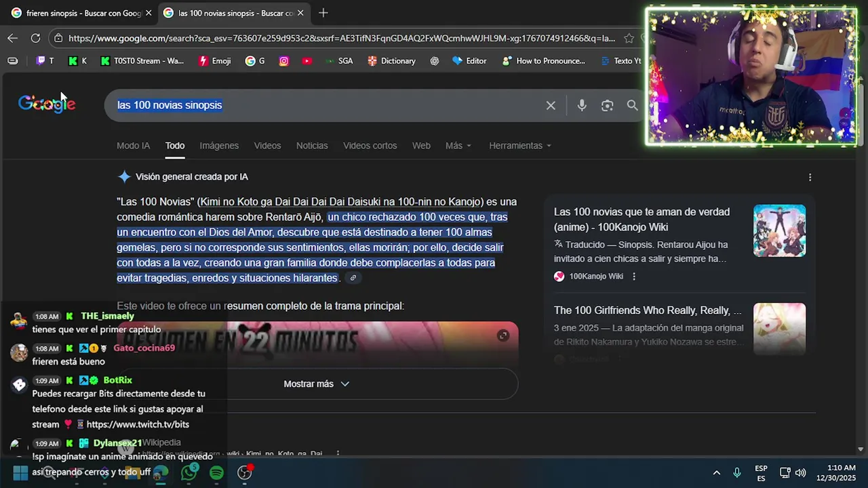Clear the search query with the X
868x488 pixels.
point(551,105)
